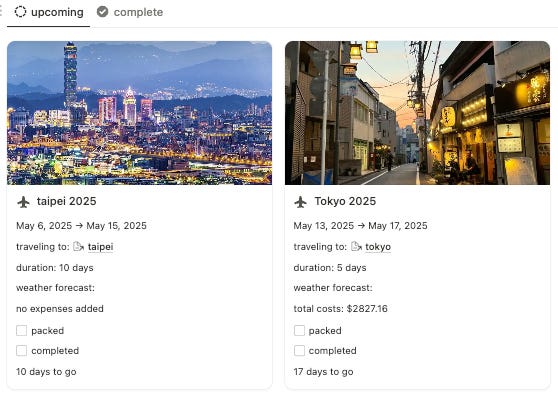Viewport: 558px width, 409px height.
Task: Open the Tokyo 2025 trip title
Action: (345, 201)
